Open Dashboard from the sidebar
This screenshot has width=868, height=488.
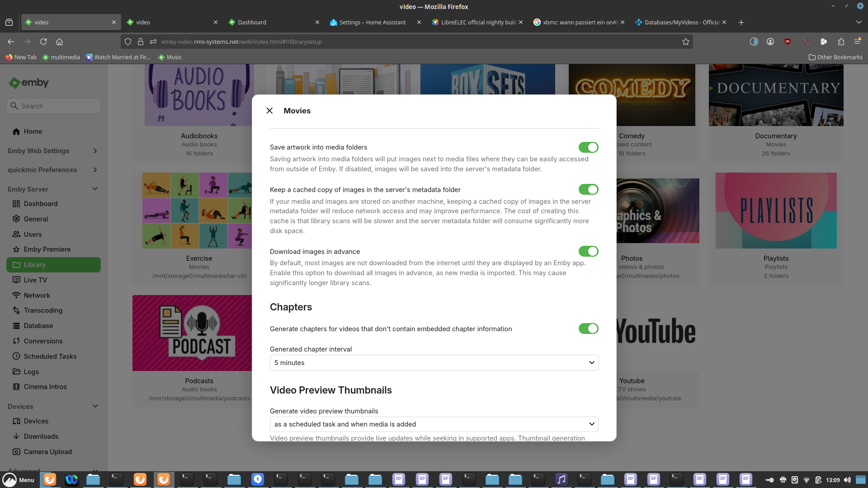(x=40, y=204)
